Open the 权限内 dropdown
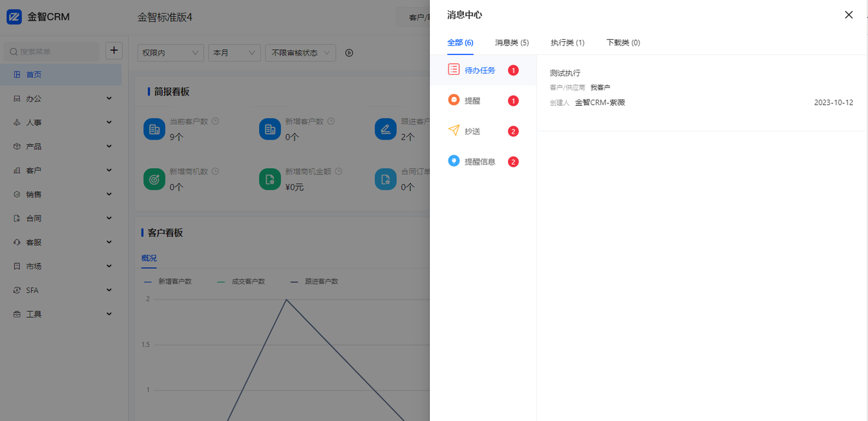 click(170, 53)
